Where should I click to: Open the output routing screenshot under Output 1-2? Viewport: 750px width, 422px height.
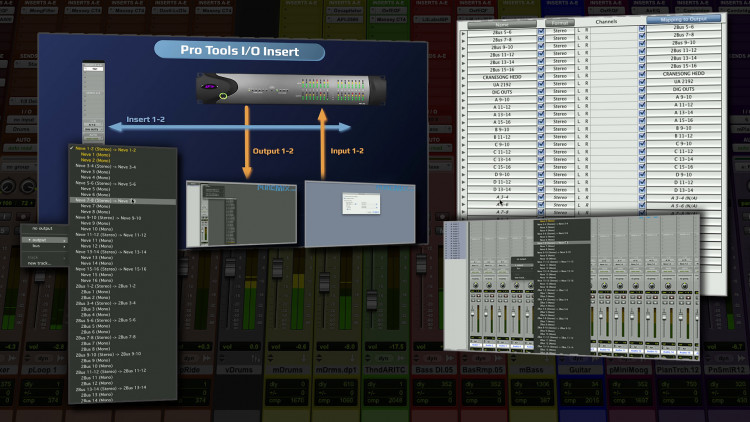[242, 214]
